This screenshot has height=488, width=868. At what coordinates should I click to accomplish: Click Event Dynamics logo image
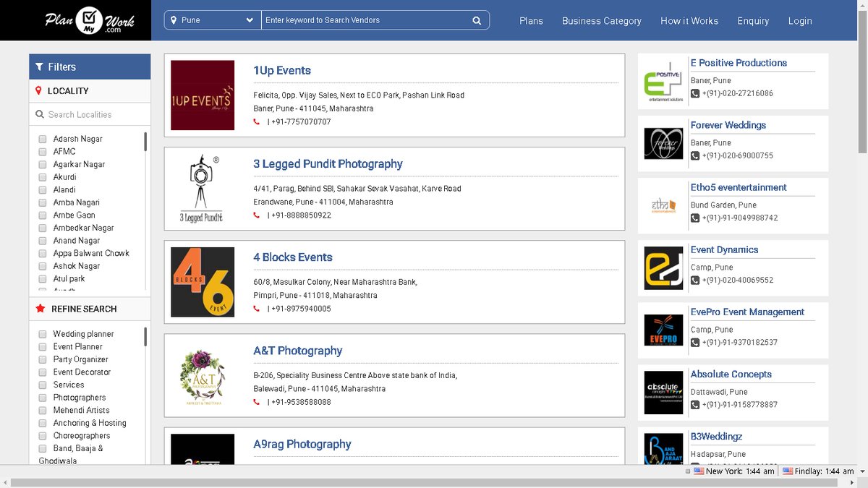(x=663, y=268)
